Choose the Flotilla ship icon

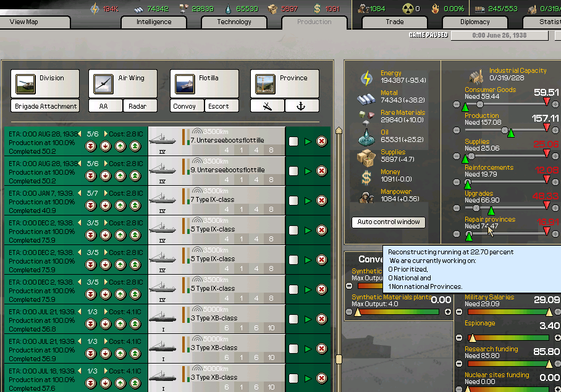tap(185, 83)
